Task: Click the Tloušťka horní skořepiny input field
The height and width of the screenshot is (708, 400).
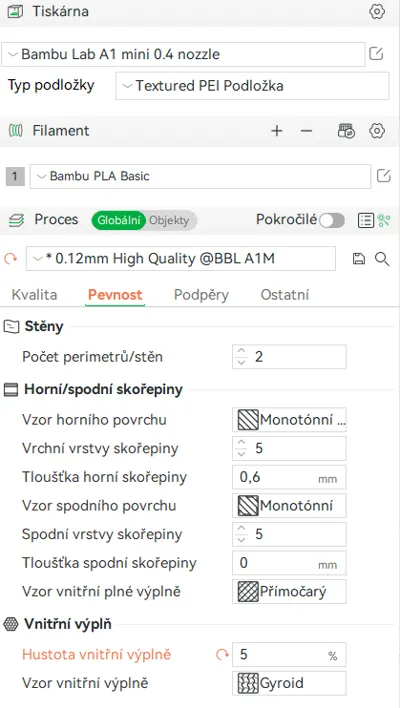Action: 289,477
